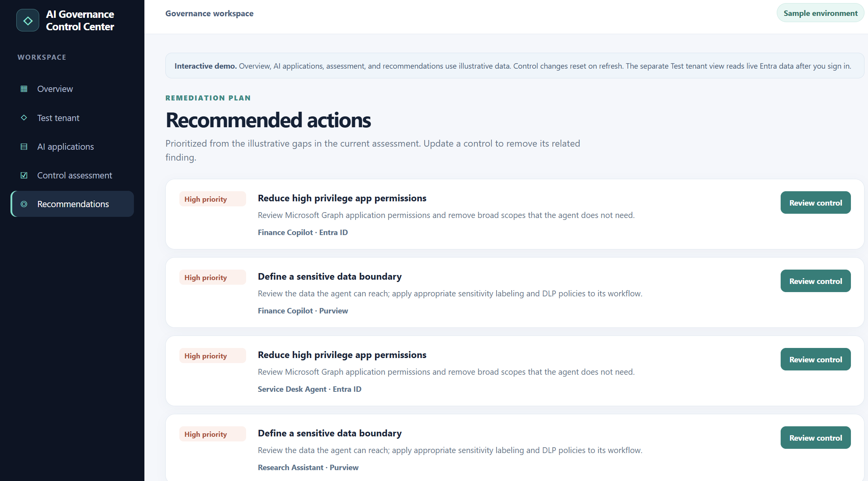The width and height of the screenshot is (868, 481).
Task: Click the Finance Copilot · Entra ID tag
Action: 303,232
